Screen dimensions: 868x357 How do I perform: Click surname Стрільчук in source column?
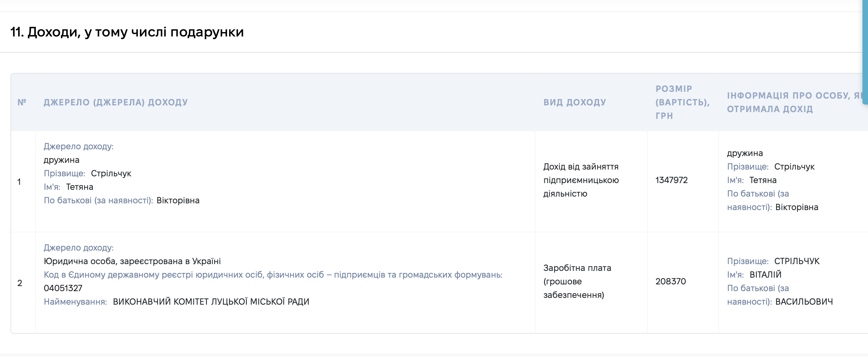click(111, 173)
